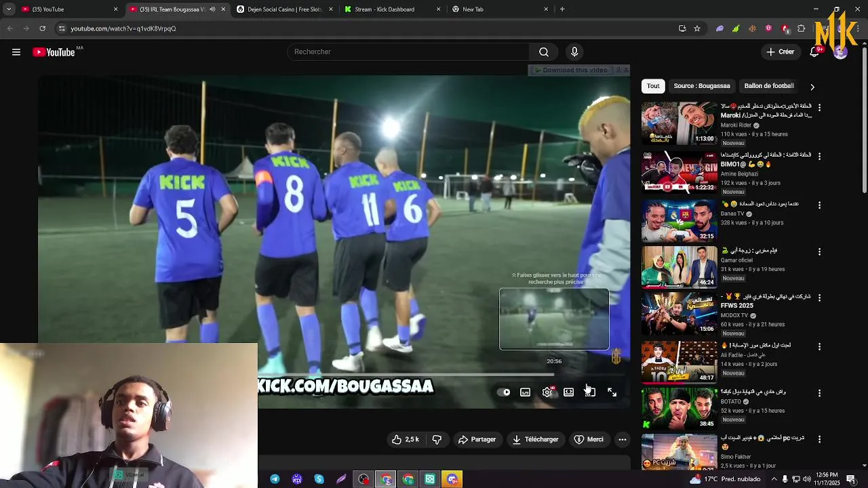Open Chrome tab search dropdown
Viewport: 868px width, 488px height.
[9, 9]
